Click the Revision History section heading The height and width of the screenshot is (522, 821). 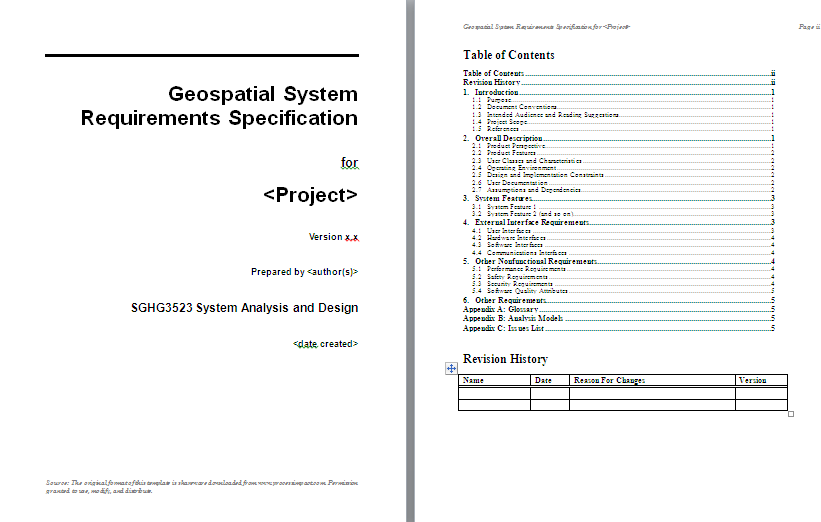(x=505, y=359)
